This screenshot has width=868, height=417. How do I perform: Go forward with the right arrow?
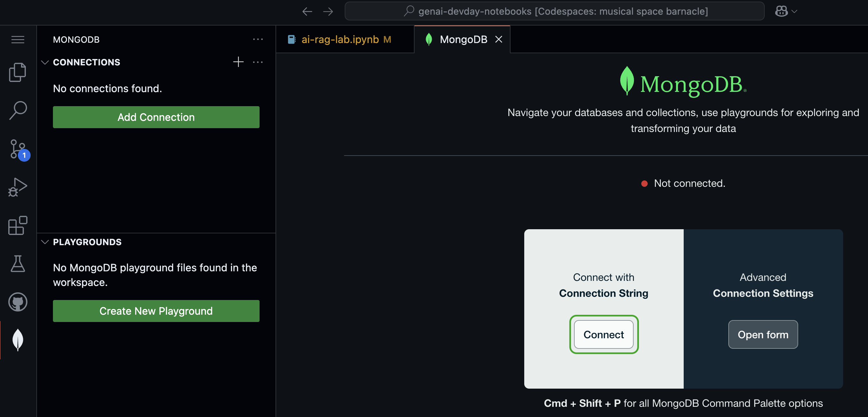pos(328,11)
